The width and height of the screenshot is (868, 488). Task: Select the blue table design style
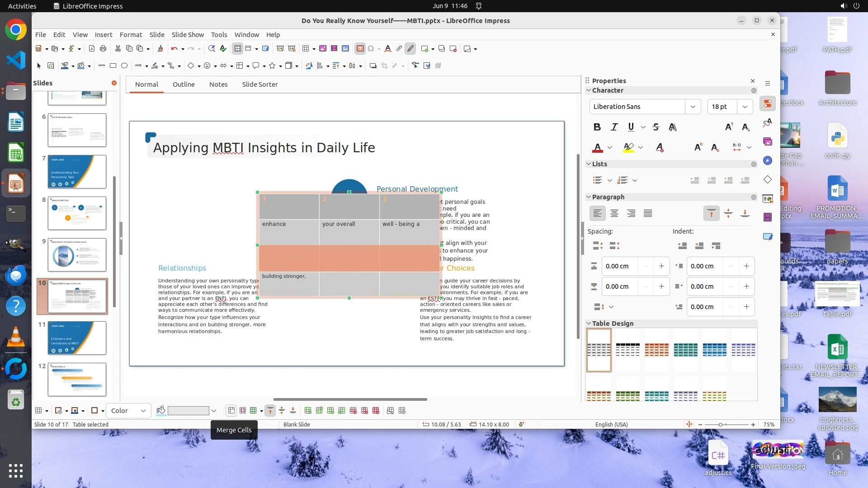tap(714, 350)
